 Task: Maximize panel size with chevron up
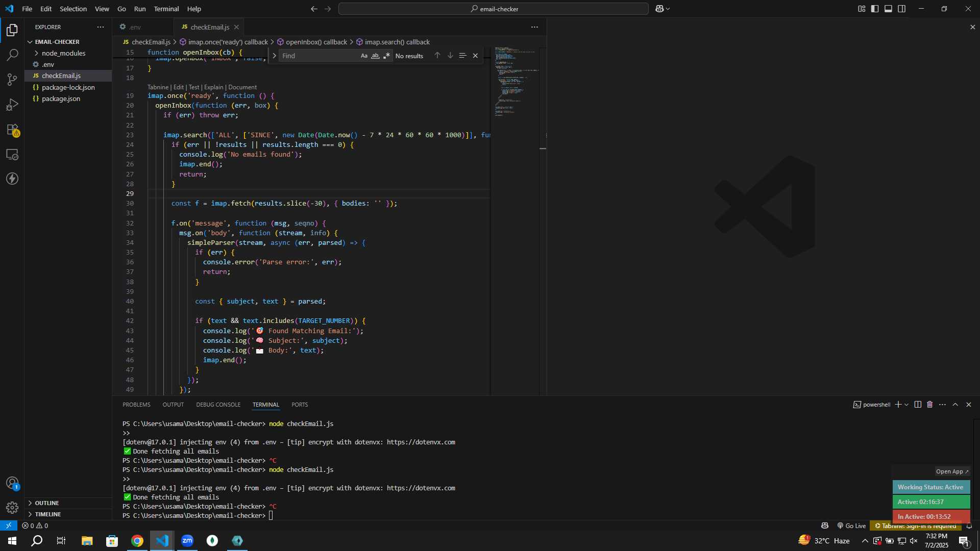(x=955, y=405)
